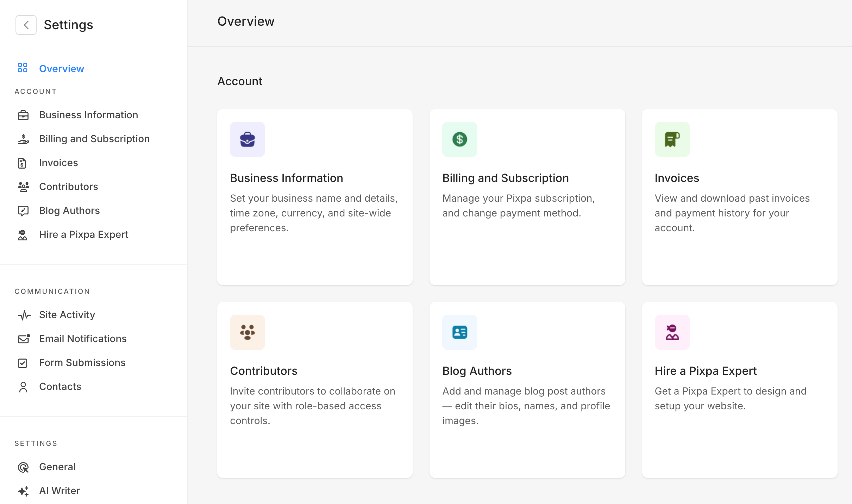Click the receipt icon on Invoices card
The image size is (852, 504).
coord(672,139)
